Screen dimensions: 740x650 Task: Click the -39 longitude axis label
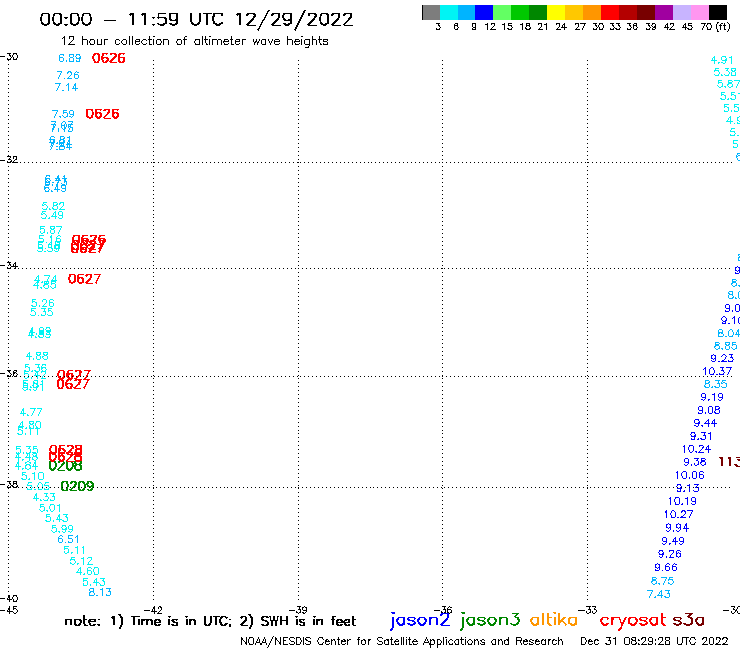coord(298,610)
